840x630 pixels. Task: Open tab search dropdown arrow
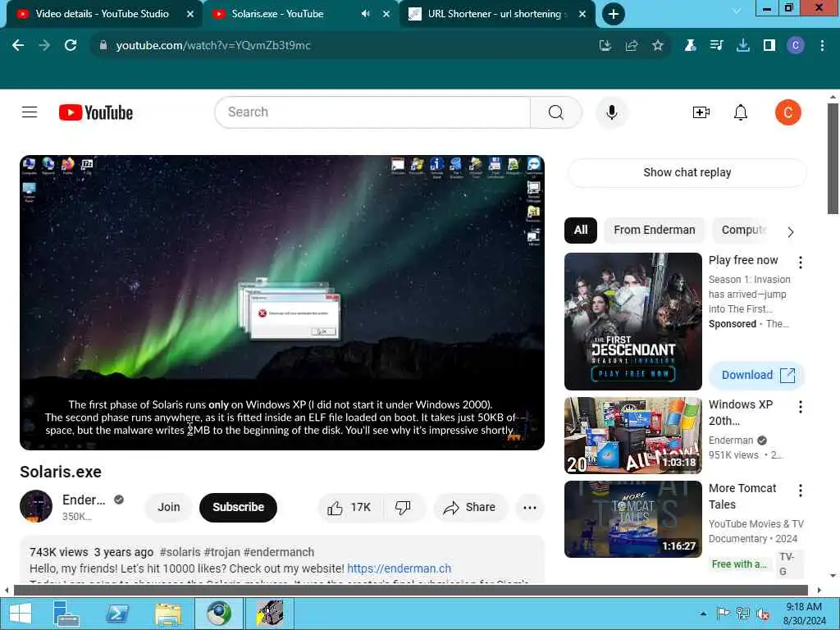click(737, 10)
